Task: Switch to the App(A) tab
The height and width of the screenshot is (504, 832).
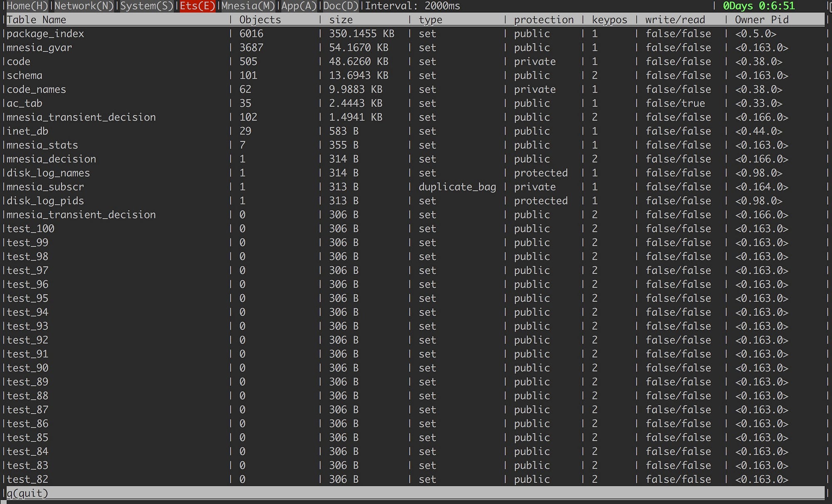Action: pyautogui.click(x=299, y=6)
